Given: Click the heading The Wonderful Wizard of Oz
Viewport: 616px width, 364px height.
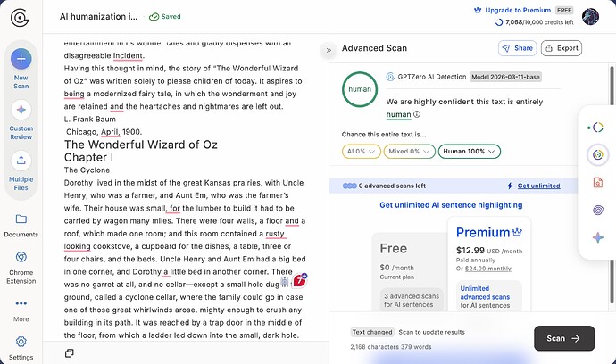Looking at the screenshot, I should (x=141, y=145).
